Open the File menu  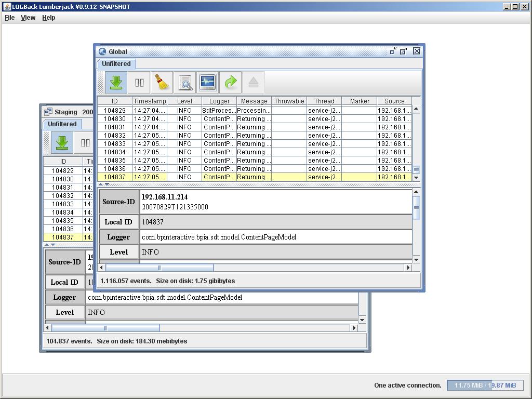pos(9,17)
